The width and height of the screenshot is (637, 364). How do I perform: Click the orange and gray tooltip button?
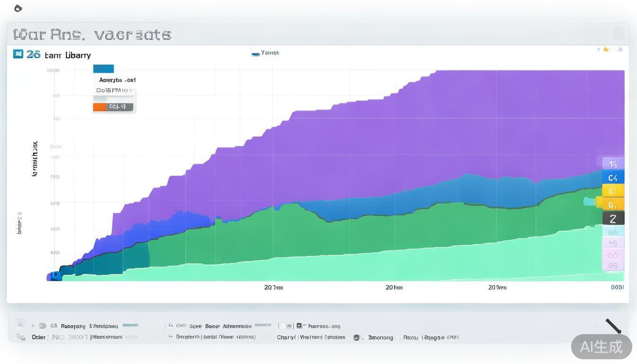[x=113, y=107]
